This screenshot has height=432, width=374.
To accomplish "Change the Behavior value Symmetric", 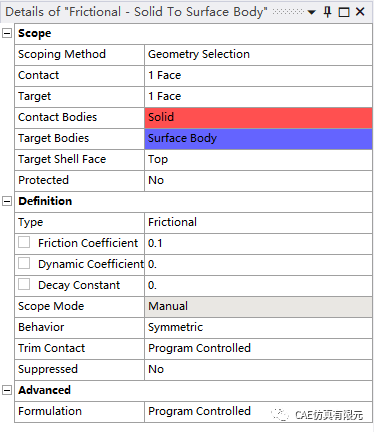I will point(259,328).
